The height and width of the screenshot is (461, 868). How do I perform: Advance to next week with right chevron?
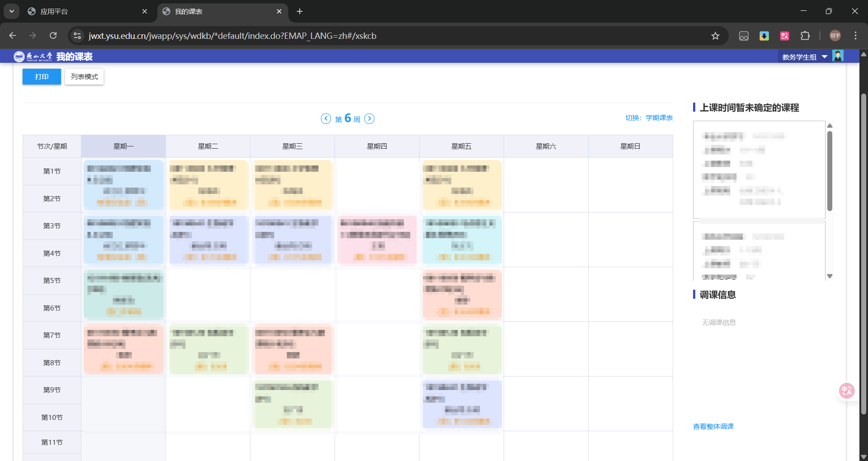[x=369, y=118]
